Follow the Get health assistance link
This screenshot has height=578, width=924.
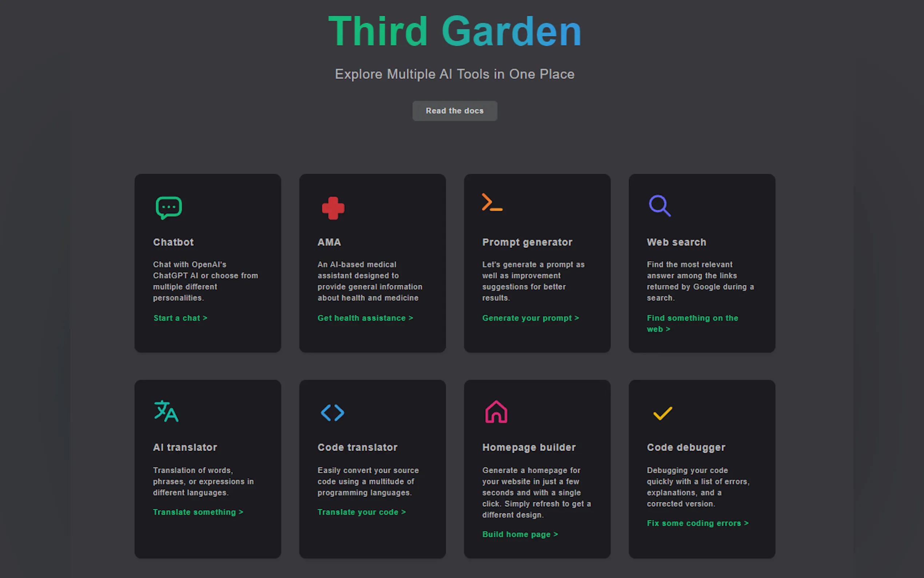[365, 318]
